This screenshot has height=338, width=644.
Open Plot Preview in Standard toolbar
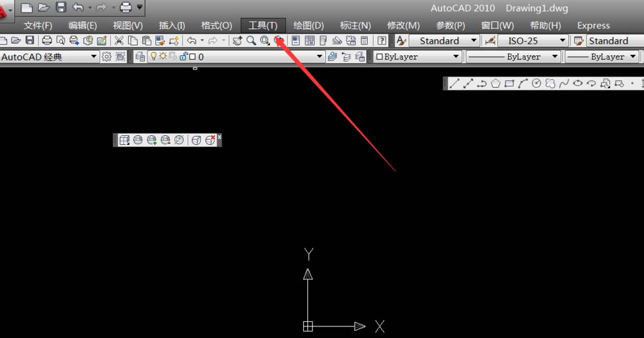pos(61,41)
